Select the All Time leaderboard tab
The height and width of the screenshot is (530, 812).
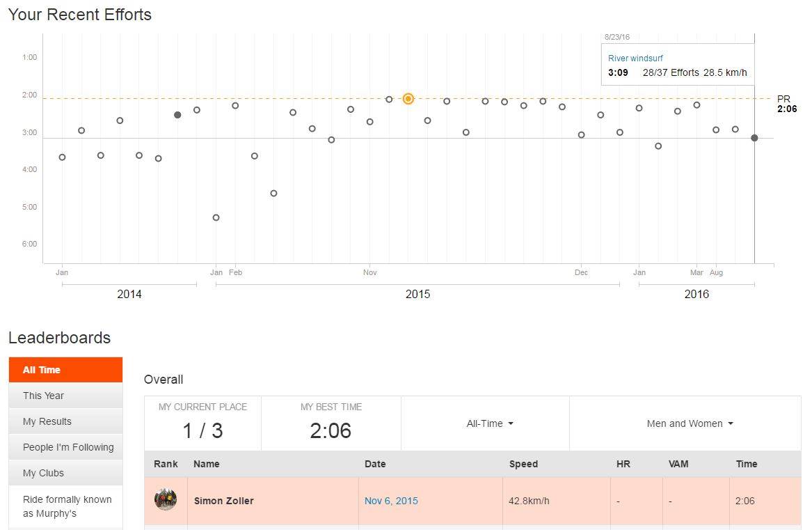click(x=65, y=370)
